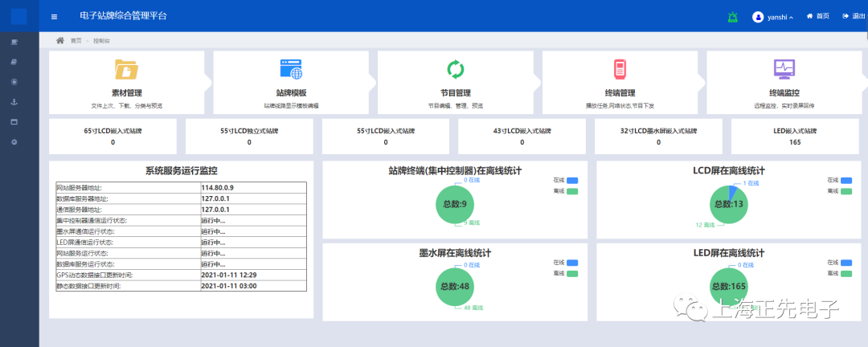868x347 pixels.
Task: Select the 终端管理 red device icon
Action: coord(620,70)
